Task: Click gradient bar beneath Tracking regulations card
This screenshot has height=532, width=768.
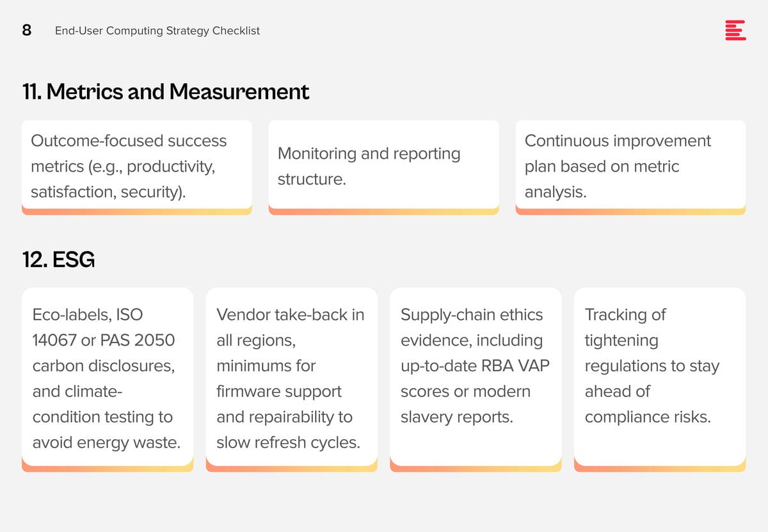Action: [x=660, y=469]
